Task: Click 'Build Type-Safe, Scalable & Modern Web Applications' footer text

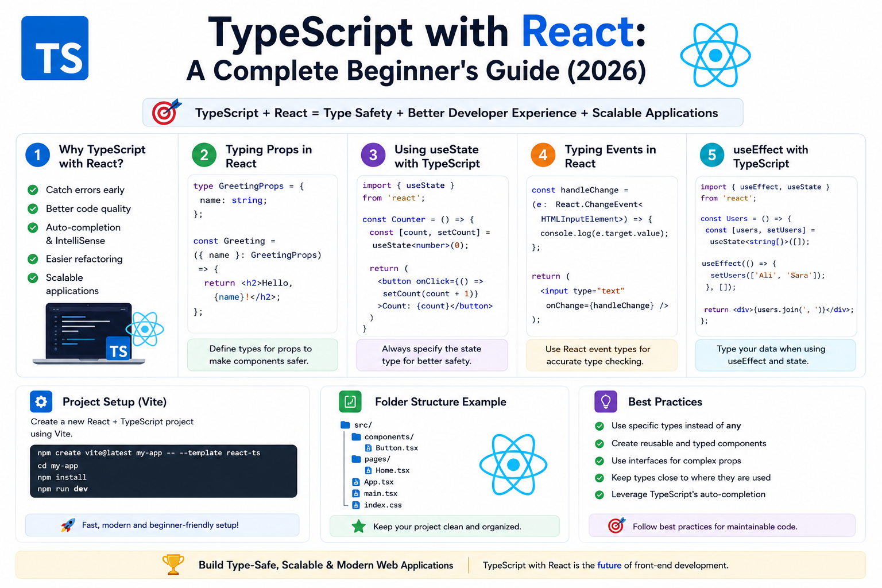Action: [326, 566]
